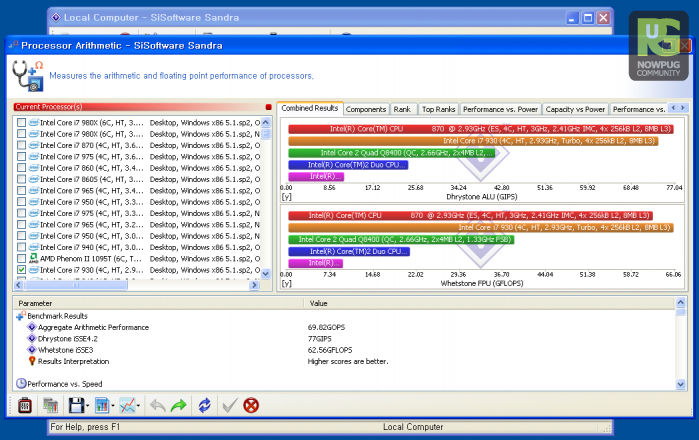Click the Intel logo on Core i7 930 row
The height and width of the screenshot is (440, 699).
(x=33, y=270)
